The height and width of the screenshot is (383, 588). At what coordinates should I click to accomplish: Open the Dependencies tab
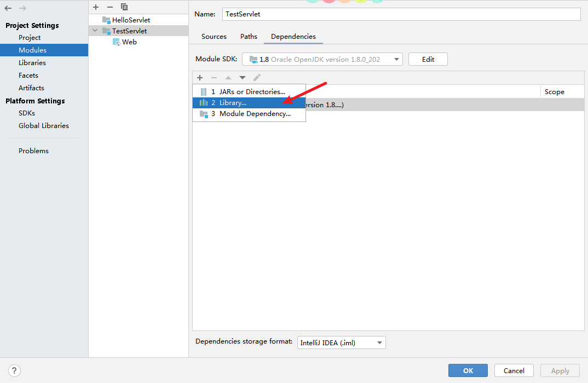coord(293,36)
